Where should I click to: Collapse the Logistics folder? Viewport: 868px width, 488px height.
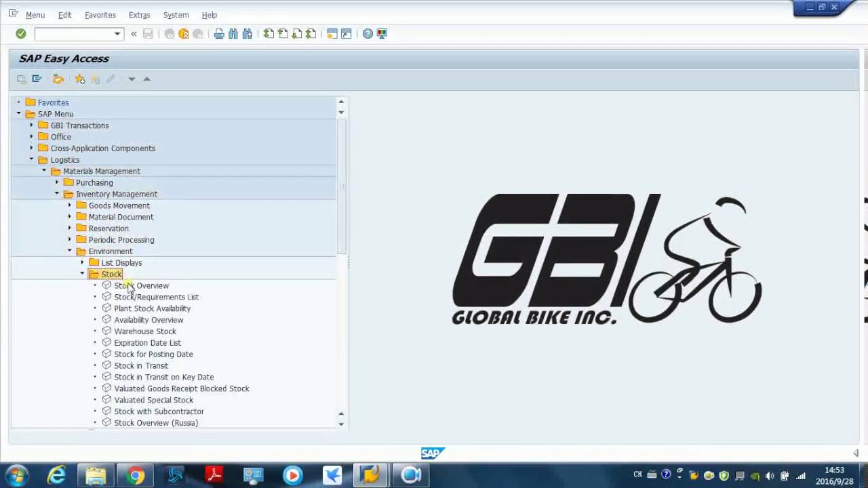click(x=31, y=159)
